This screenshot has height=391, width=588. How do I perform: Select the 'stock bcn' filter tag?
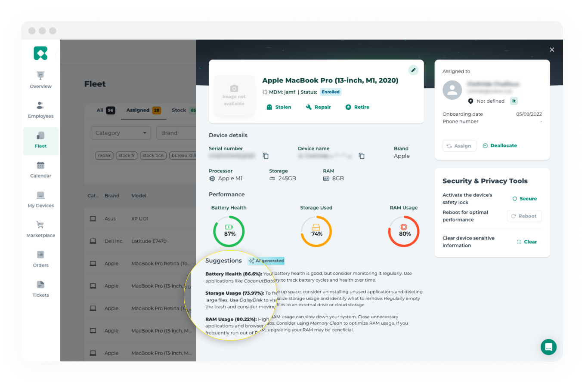click(x=153, y=155)
